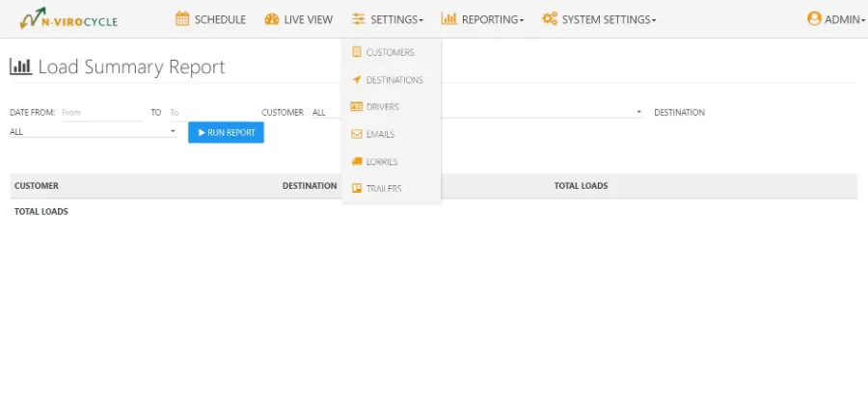Click the Run Report button
The height and width of the screenshot is (399, 868).
pyautogui.click(x=226, y=132)
